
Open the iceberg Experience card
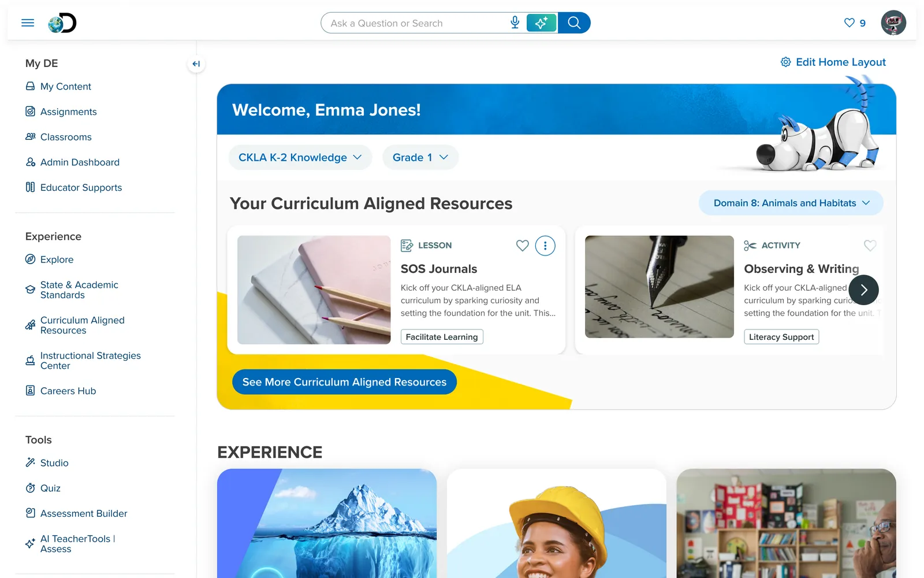click(x=327, y=523)
